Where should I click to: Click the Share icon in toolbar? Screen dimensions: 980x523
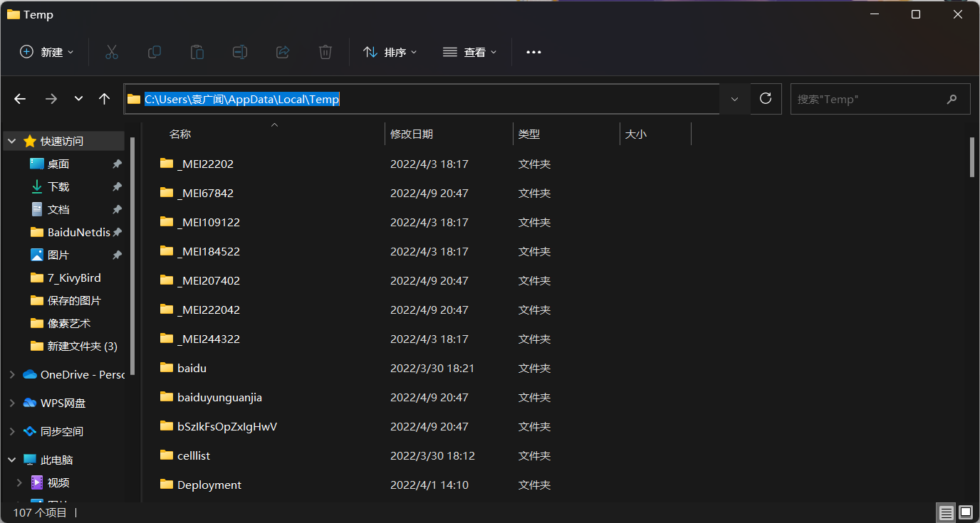click(283, 52)
